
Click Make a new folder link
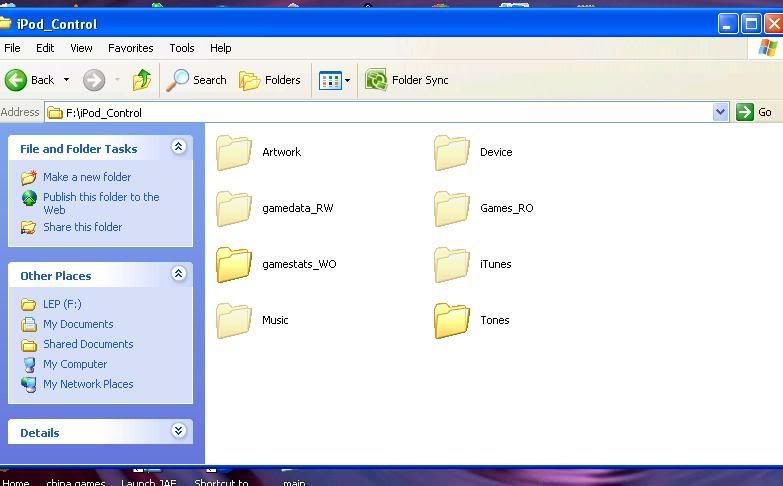point(87,177)
